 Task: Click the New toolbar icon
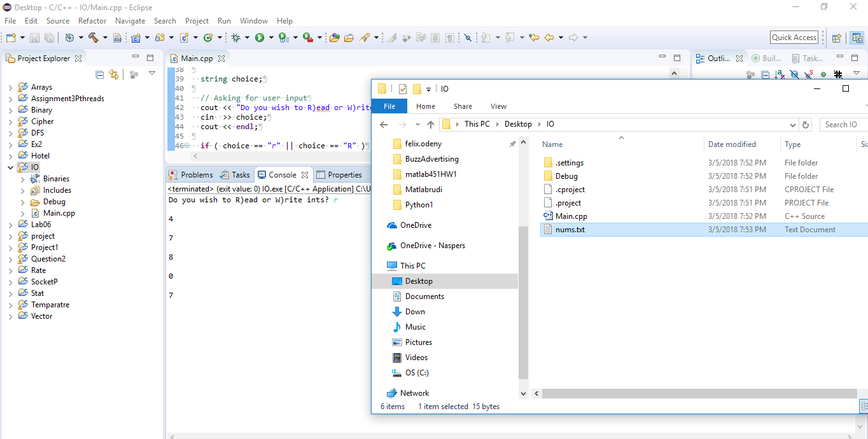pyautogui.click(x=11, y=38)
